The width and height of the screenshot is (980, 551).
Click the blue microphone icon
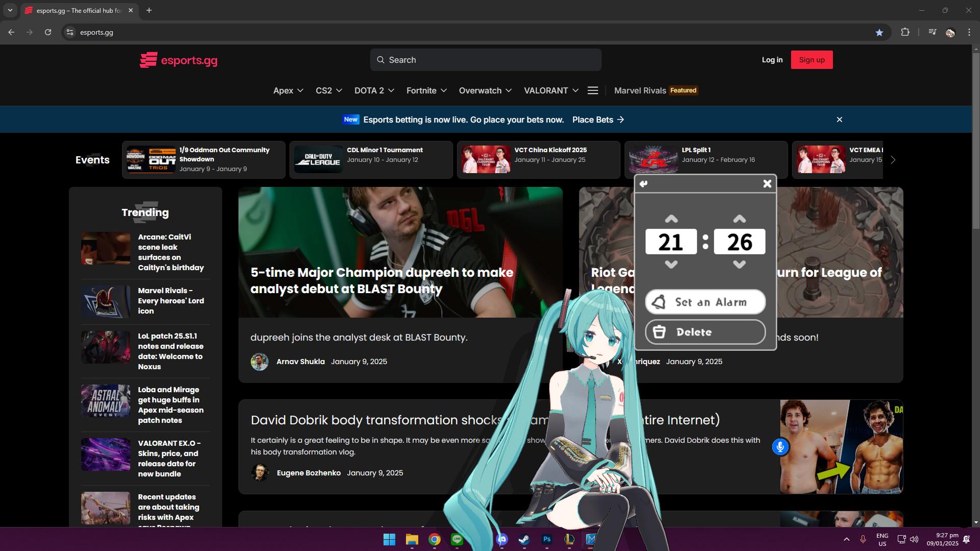tap(780, 447)
